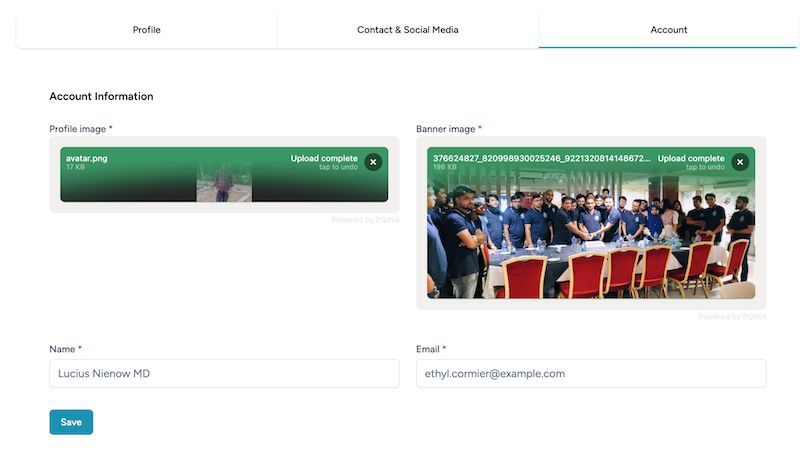Tap to undo the avatar upload
This screenshot has height=467, width=800.
coord(338,167)
